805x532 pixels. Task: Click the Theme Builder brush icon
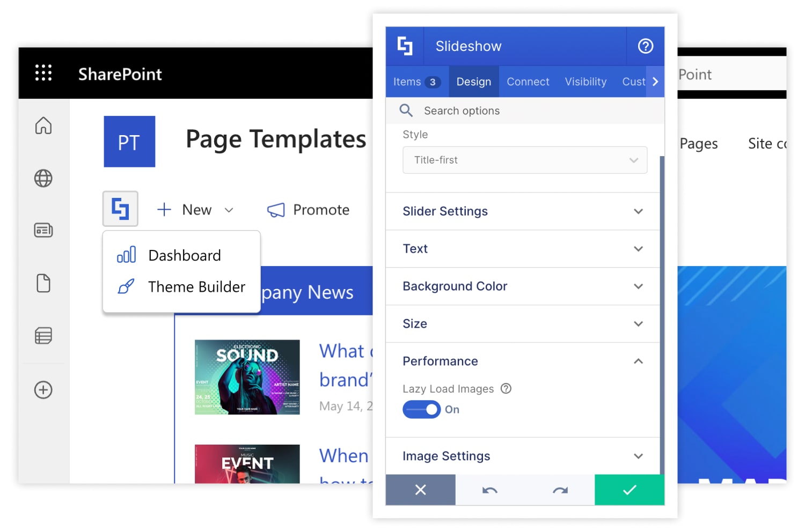(x=126, y=286)
